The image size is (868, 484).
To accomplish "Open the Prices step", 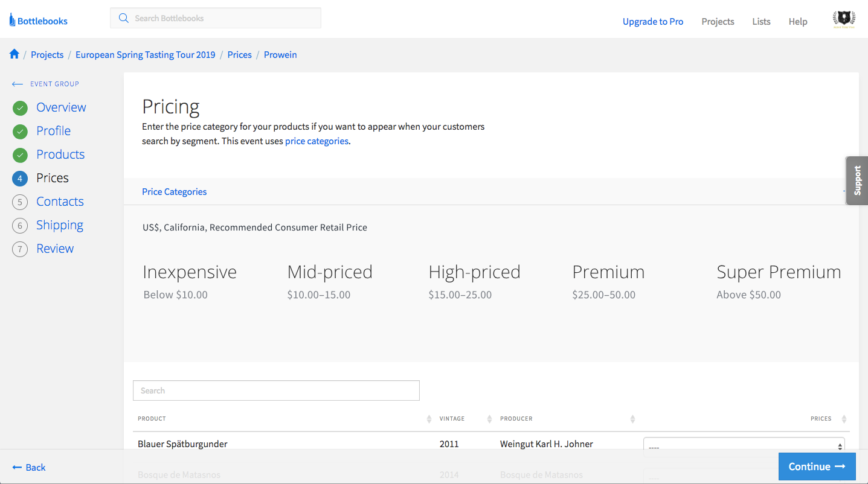I will pyautogui.click(x=53, y=178).
